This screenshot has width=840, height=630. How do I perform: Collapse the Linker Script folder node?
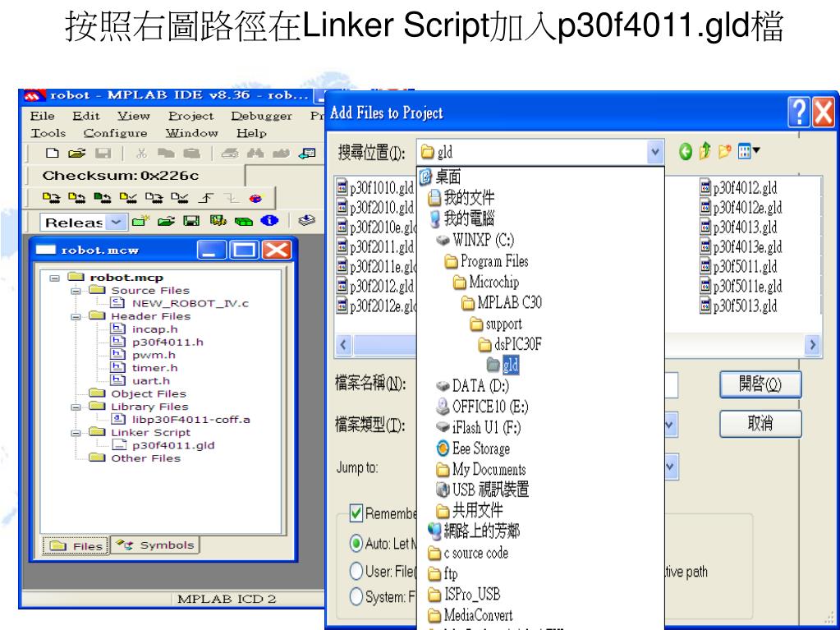coord(76,432)
